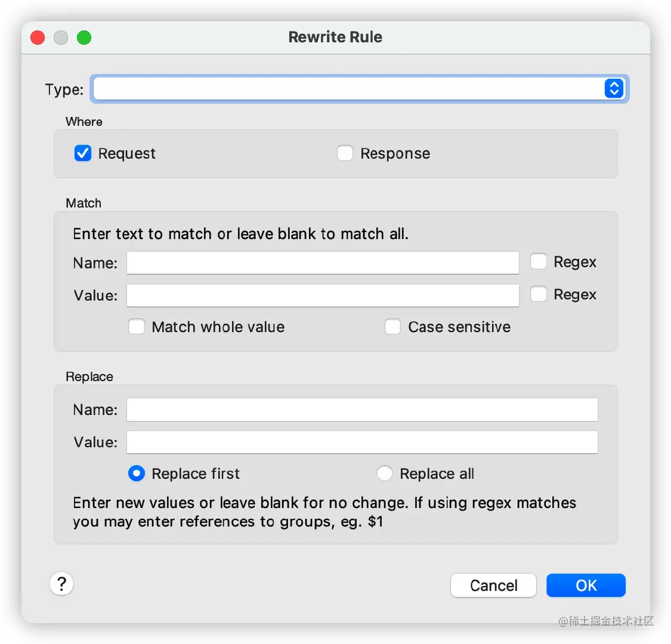The height and width of the screenshot is (644, 671).
Task: Enable Regex for Match Name
Action: [539, 261]
